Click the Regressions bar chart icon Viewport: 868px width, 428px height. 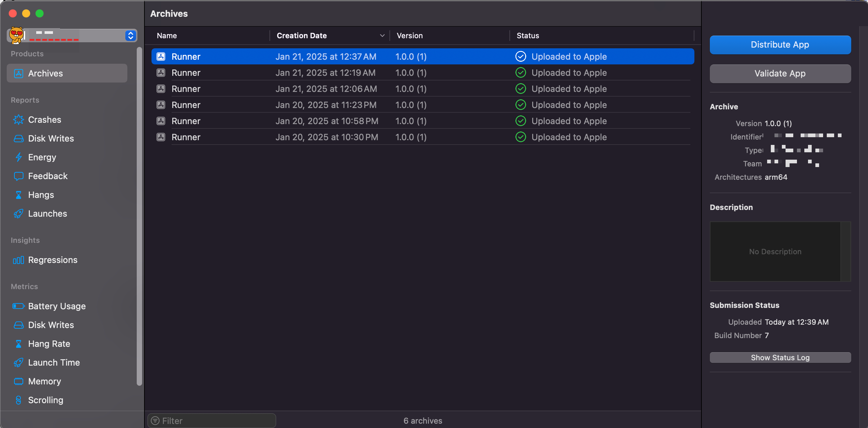point(18,260)
